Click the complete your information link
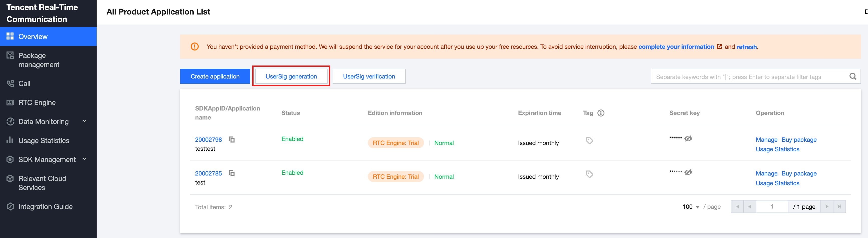Screen dimensions: 868x238 tap(676, 47)
